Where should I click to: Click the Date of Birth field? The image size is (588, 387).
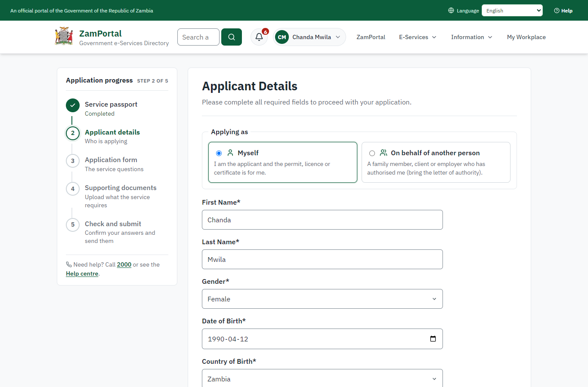pos(322,339)
